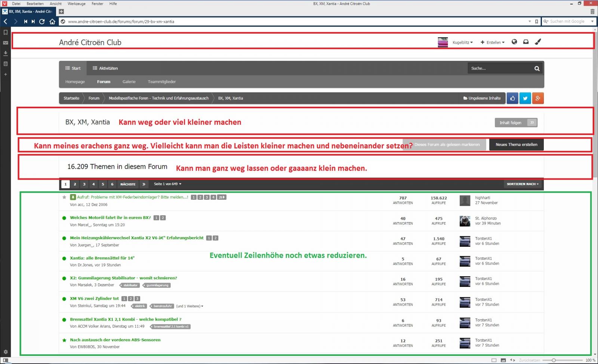
Task: Click the Startseite breadcrumb
Action: 71,98
